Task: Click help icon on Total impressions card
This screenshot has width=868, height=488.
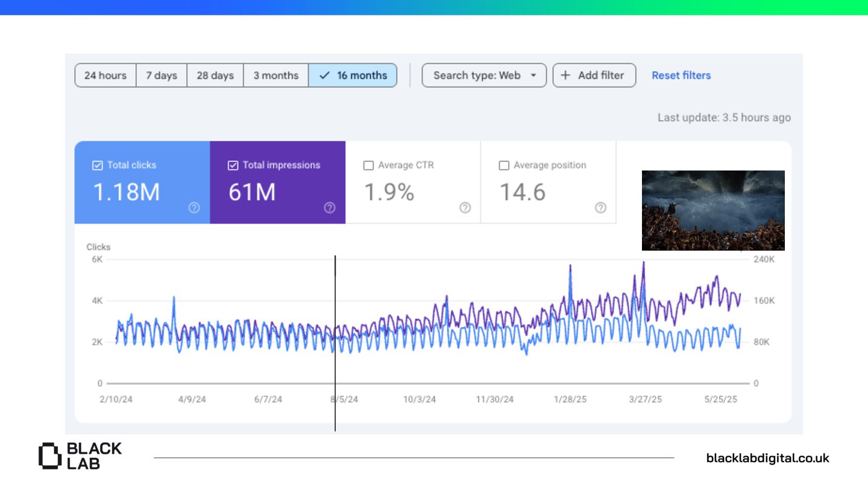Action: point(330,208)
